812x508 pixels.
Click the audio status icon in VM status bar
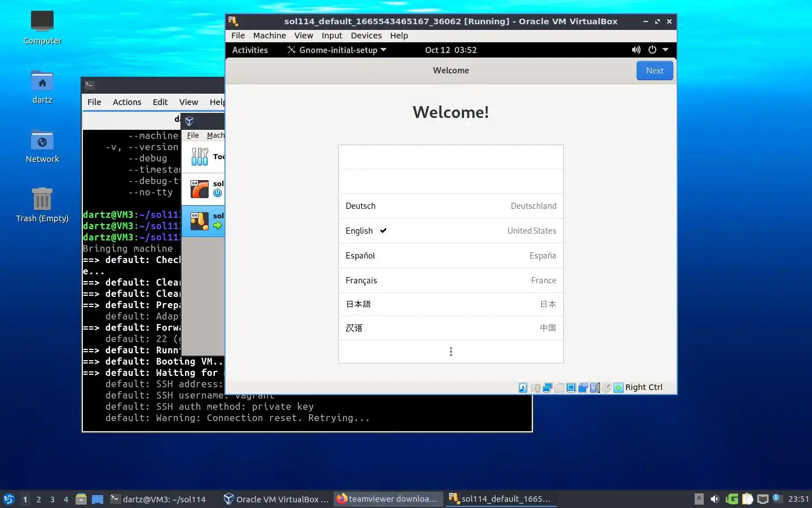tap(536, 388)
